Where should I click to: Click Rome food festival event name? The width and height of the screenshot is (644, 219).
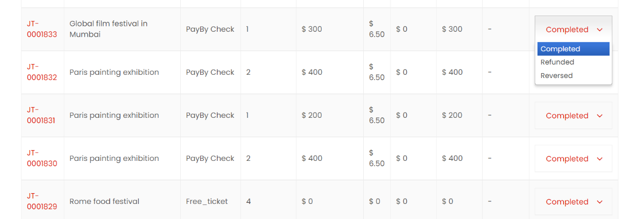click(104, 201)
